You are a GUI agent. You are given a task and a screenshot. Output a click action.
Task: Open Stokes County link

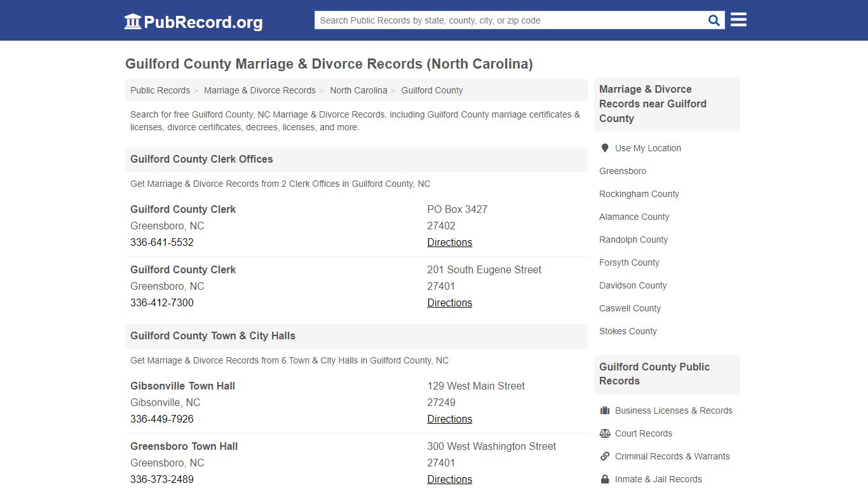coord(628,331)
